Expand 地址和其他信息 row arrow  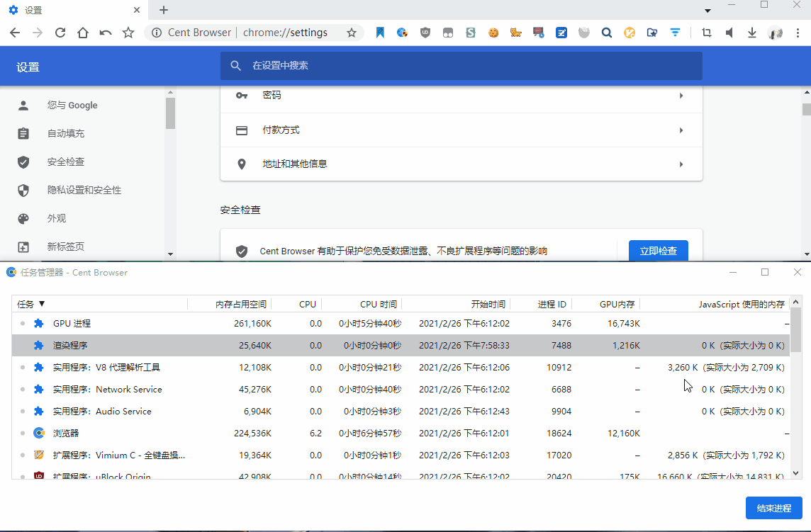pos(681,164)
